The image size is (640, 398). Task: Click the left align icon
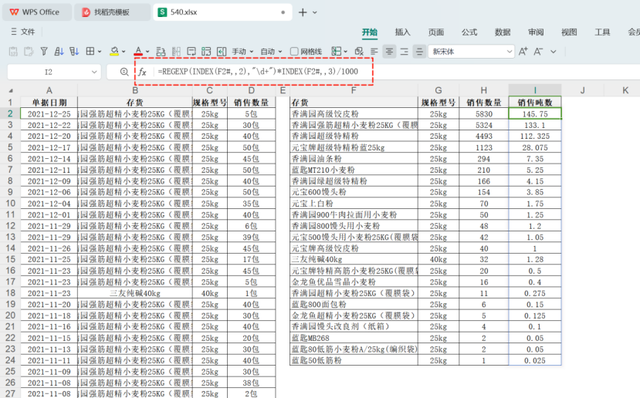pos(374,51)
